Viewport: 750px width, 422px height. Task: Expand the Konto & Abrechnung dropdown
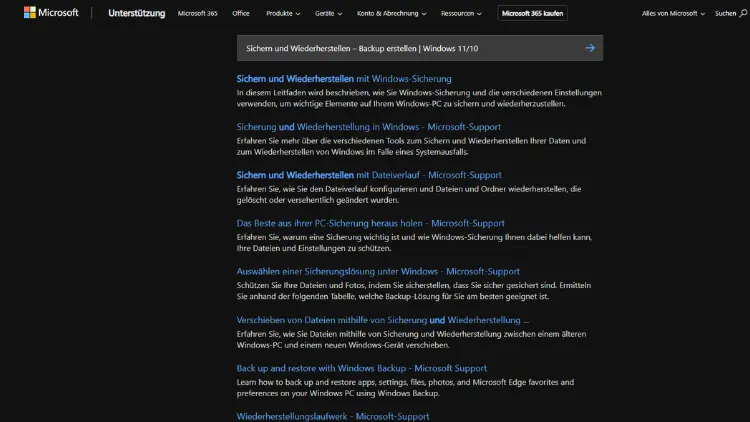pos(391,13)
